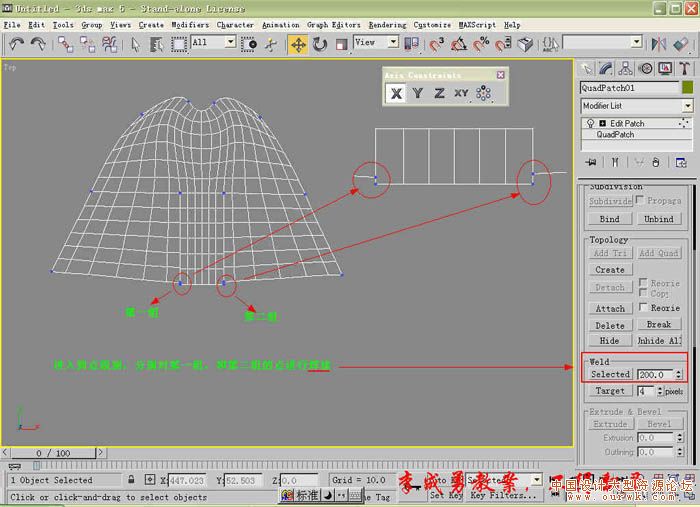The height and width of the screenshot is (507, 700).
Task: Choose the Rectangular Selection Region tool
Action: (x=179, y=44)
